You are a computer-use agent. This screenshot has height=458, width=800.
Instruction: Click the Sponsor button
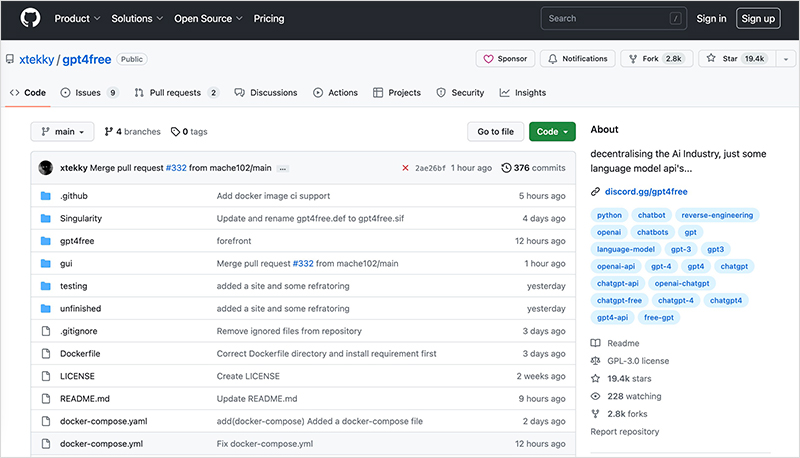coord(505,59)
